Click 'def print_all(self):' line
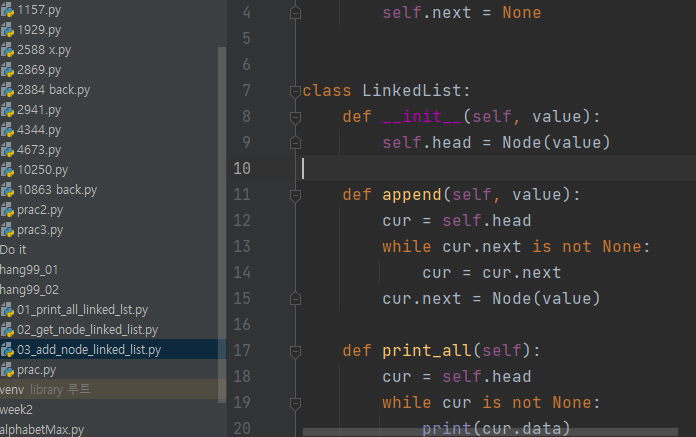The width and height of the screenshot is (696, 437). (x=442, y=350)
